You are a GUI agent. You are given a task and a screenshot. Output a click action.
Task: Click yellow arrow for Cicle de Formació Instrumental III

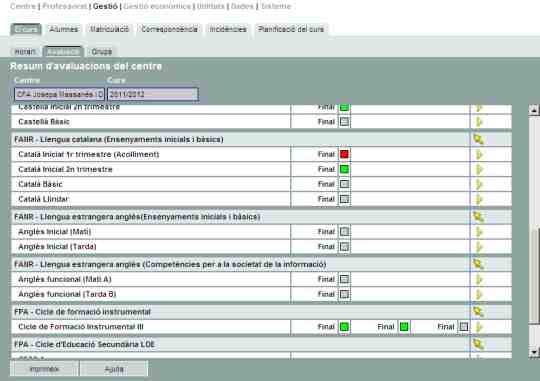click(479, 327)
